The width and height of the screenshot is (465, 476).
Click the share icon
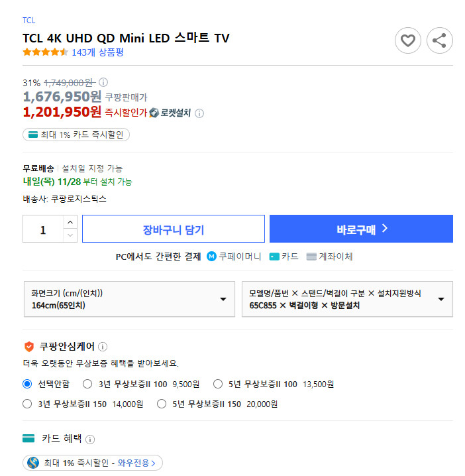coord(439,41)
